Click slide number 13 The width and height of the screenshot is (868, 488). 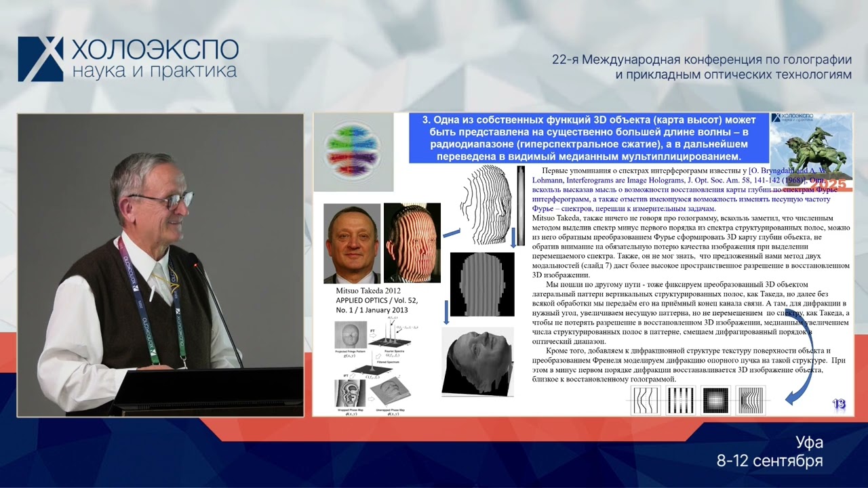[x=839, y=405]
